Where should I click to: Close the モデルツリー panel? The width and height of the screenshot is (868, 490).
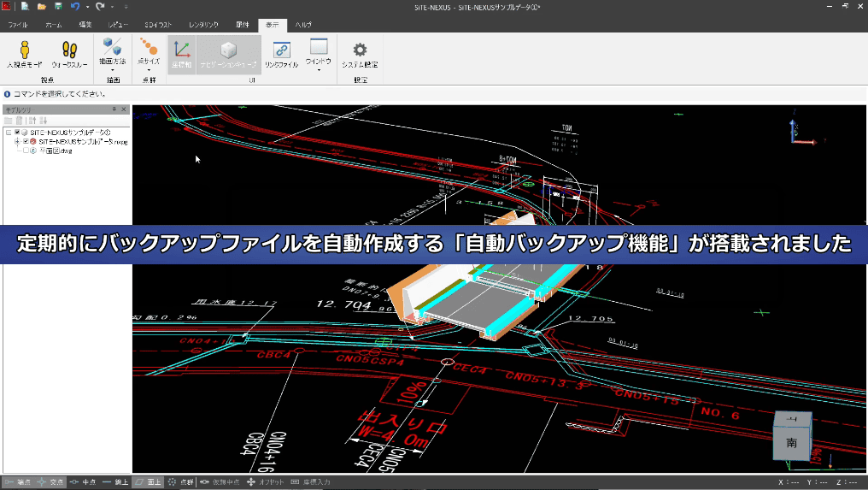(124, 109)
